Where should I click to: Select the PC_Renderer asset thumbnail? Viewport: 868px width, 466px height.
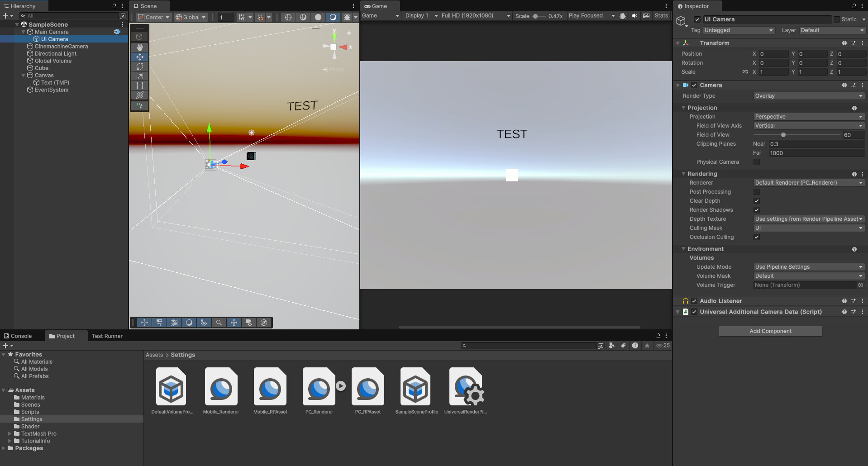pyautogui.click(x=319, y=387)
